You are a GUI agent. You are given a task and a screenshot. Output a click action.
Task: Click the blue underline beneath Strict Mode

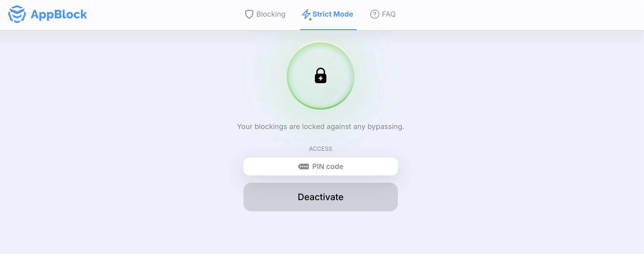[x=328, y=29]
